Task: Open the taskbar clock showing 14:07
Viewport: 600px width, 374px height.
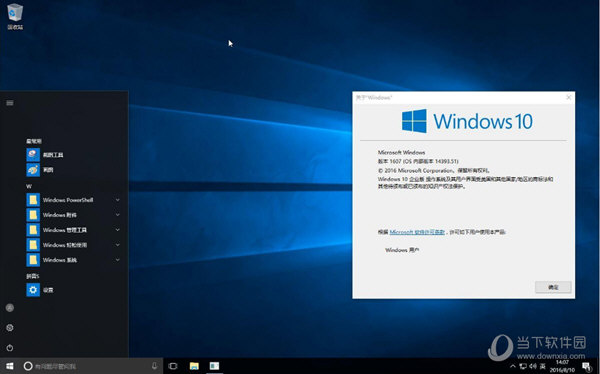Action: click(562, 366)
